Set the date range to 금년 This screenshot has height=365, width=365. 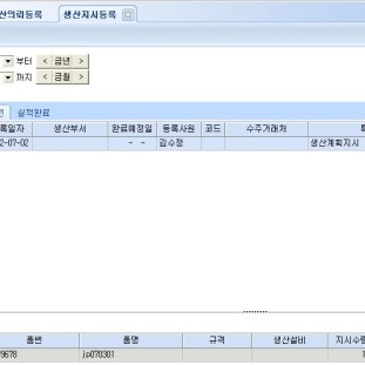(62, 61)
